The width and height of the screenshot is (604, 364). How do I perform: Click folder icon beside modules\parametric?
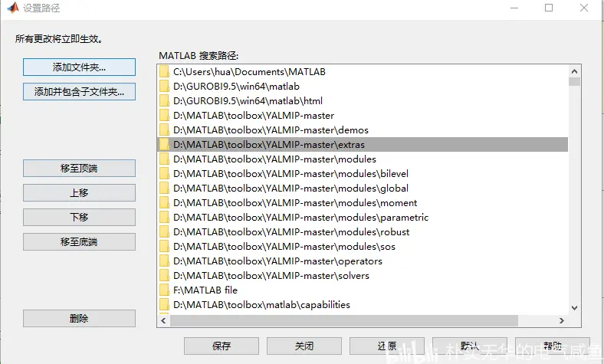click(x=165, y=217)
